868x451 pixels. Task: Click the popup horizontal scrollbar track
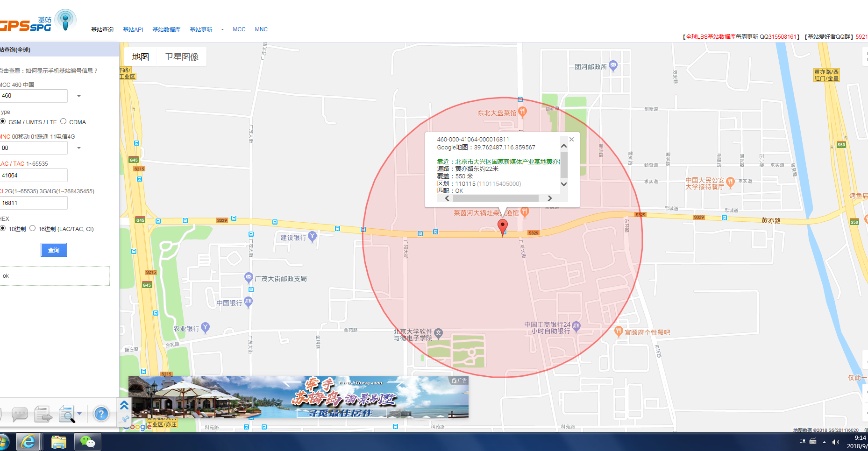[x=498, y=198]
